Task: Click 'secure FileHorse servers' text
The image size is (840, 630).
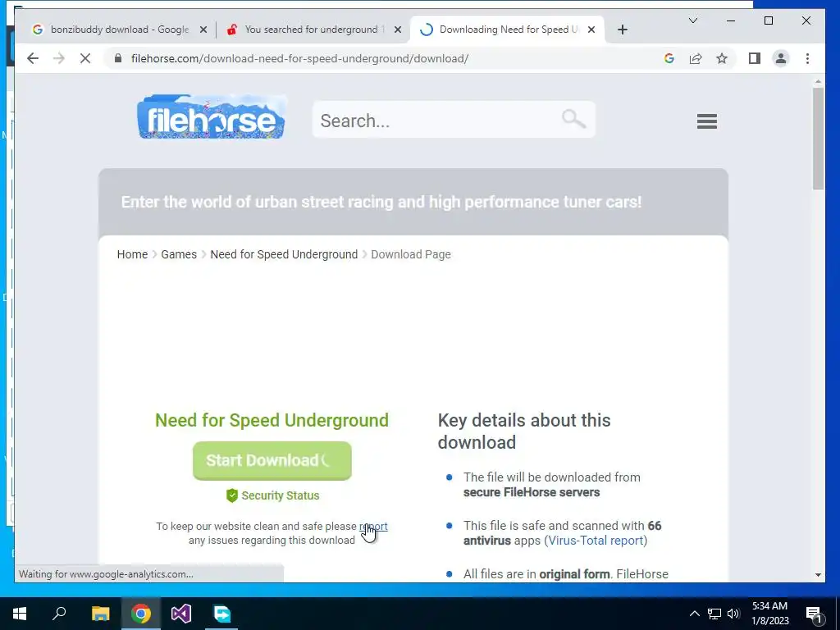Action: 532,492
